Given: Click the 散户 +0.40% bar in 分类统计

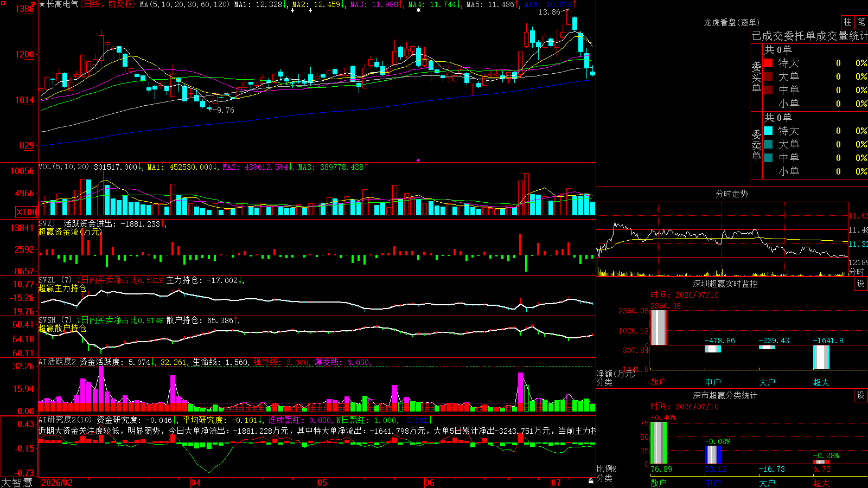Looking at the screenshot, I should (x=659, y=442).
